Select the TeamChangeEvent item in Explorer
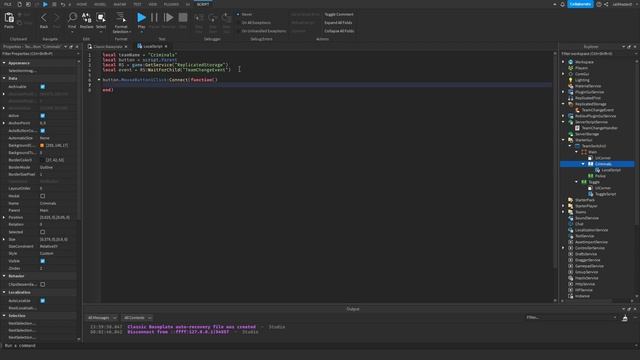Viewport: 640px width, 360px height. pos(597,110)
